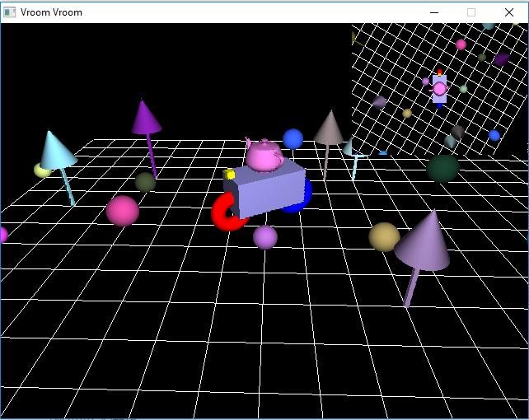Click the car in the tilted overhead view
This screenshot has height=420, width=529.
click(x=439, y=88)
